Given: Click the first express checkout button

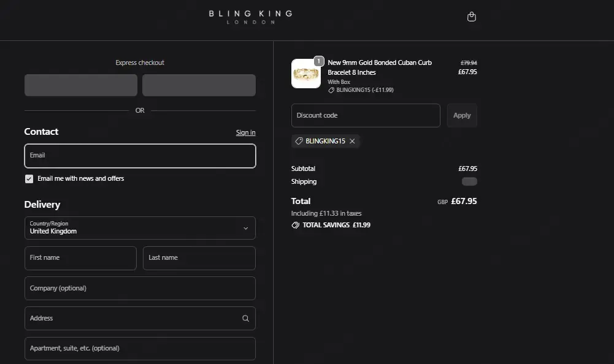Looking at the screenshot, I should [81, 85].
